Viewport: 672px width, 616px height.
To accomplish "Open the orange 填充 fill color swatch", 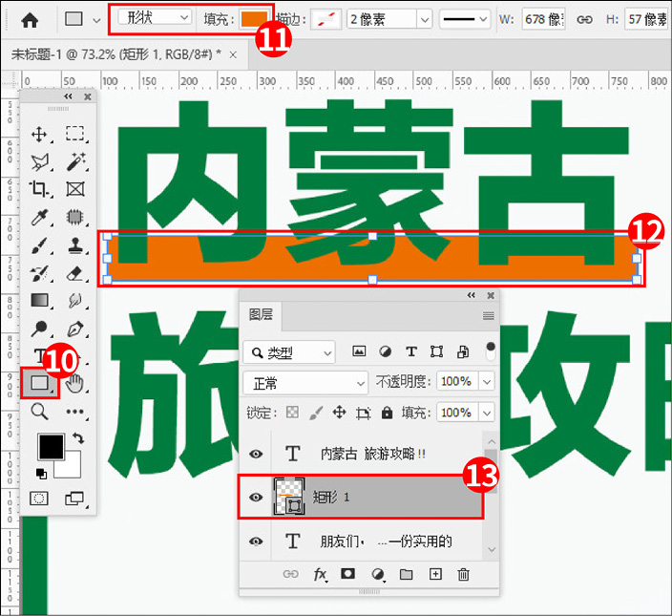I will tap(254, 18).
